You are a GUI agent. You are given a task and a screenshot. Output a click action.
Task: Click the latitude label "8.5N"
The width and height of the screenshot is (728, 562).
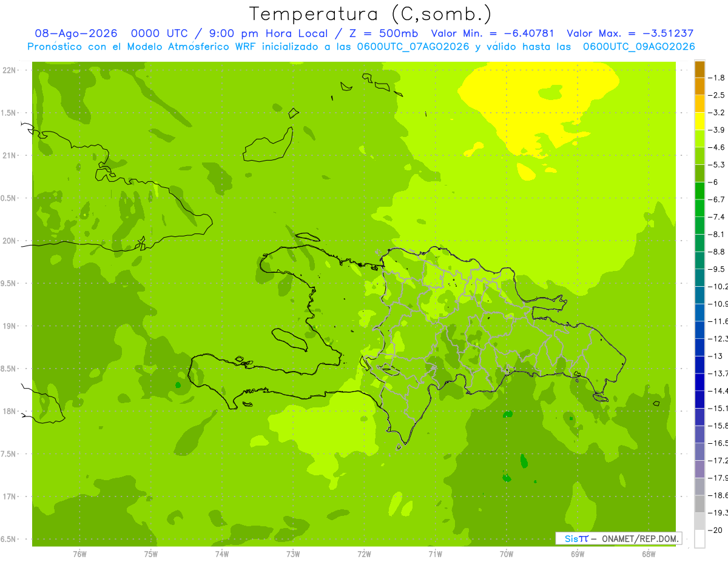8,369
